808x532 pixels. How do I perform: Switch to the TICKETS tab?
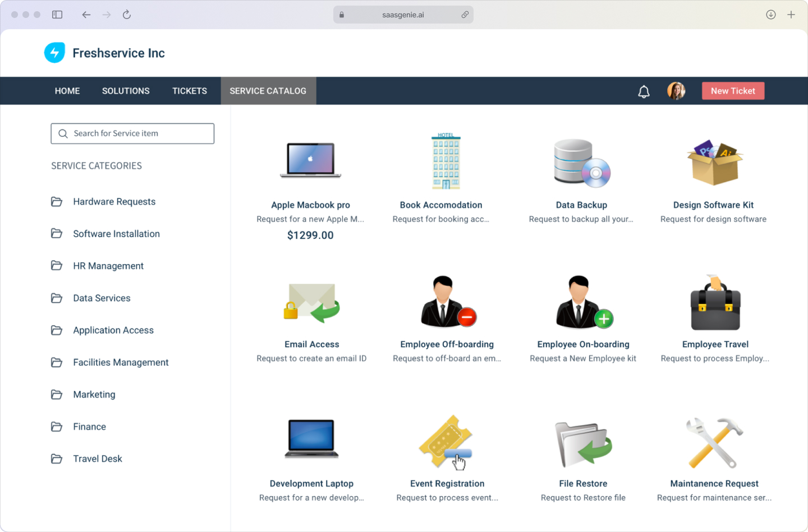coord(189,91)
